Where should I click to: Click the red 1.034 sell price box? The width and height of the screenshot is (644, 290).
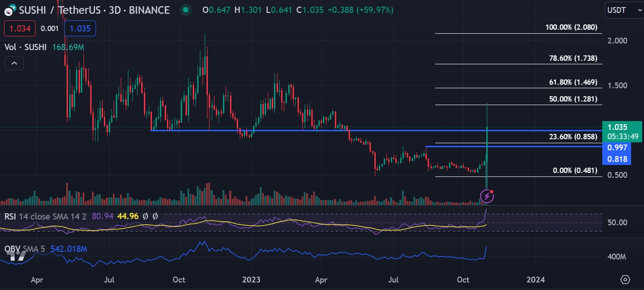20,28
